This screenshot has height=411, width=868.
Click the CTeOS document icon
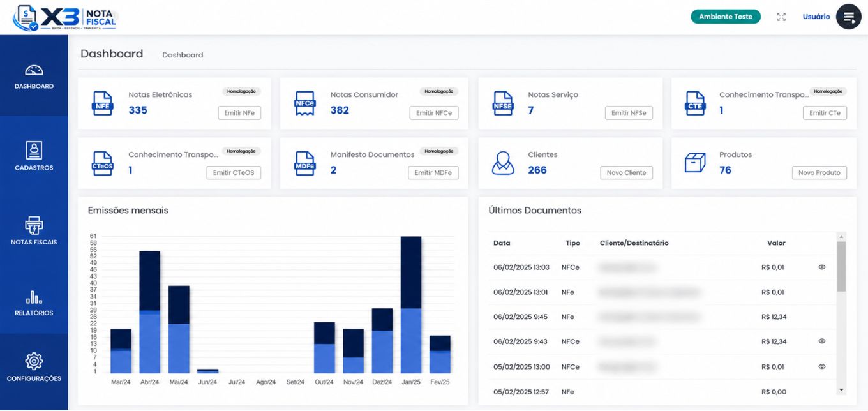tap(102, 163)
